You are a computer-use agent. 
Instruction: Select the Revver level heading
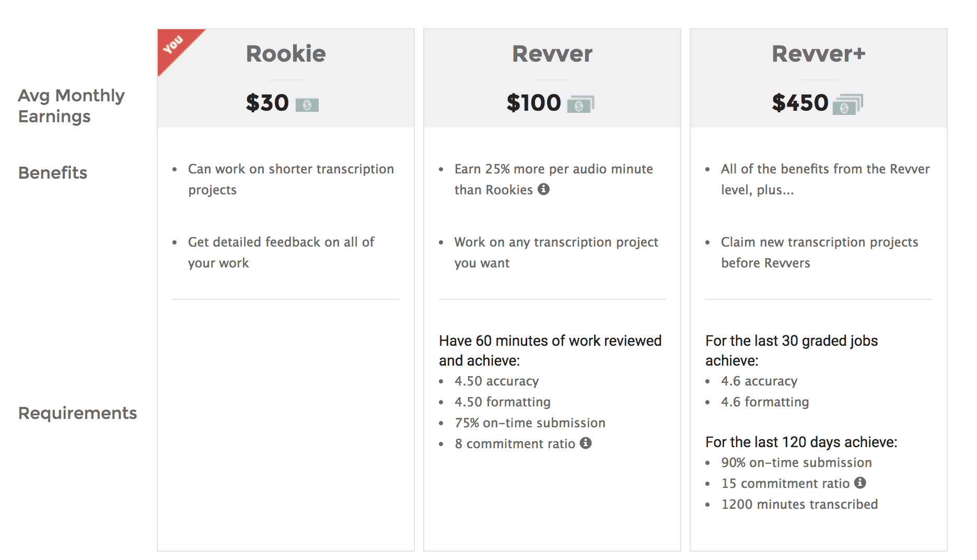pos(552,54)
